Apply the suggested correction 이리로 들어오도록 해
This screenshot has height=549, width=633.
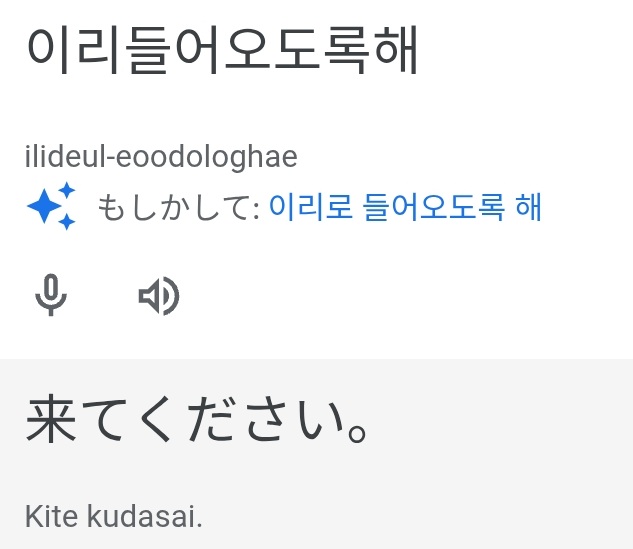pyautogui.click(x=405, y=207)
